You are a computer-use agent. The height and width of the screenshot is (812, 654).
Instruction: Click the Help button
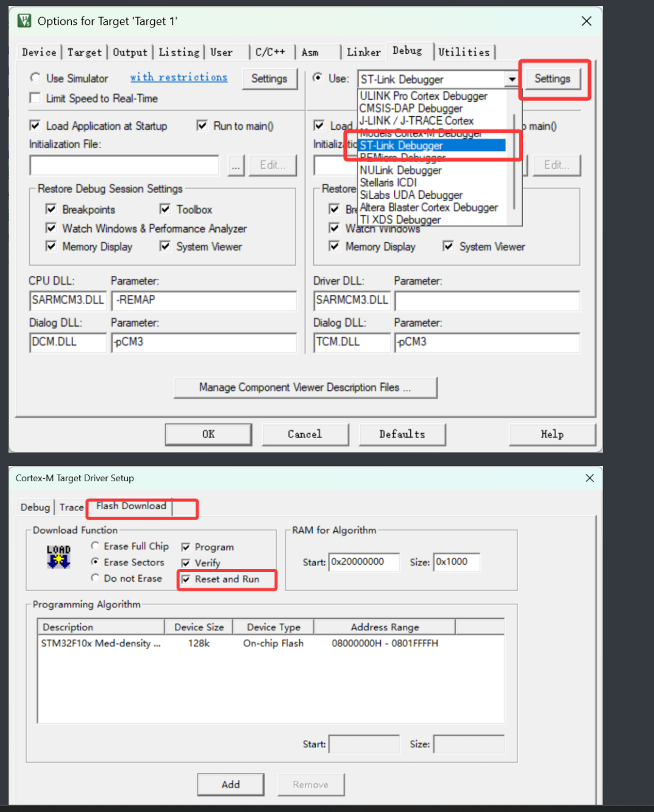[552, 434]
